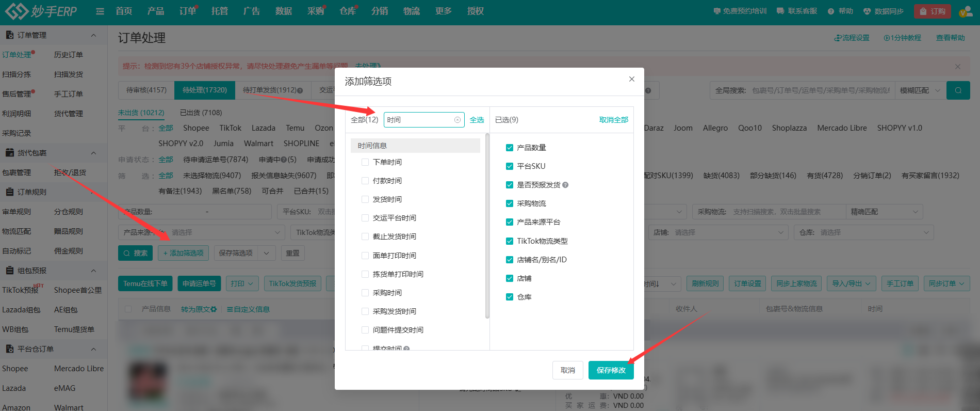Dismiss the red warning banner
The width and height of the screenshot is (980, 411).
click(x=957, y=67)
